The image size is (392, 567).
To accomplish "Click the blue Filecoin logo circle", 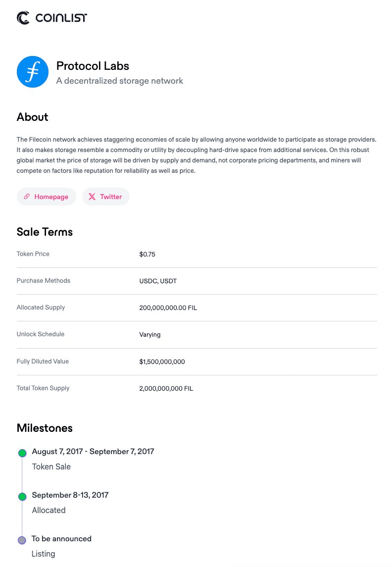I will [x=33, y=72].
